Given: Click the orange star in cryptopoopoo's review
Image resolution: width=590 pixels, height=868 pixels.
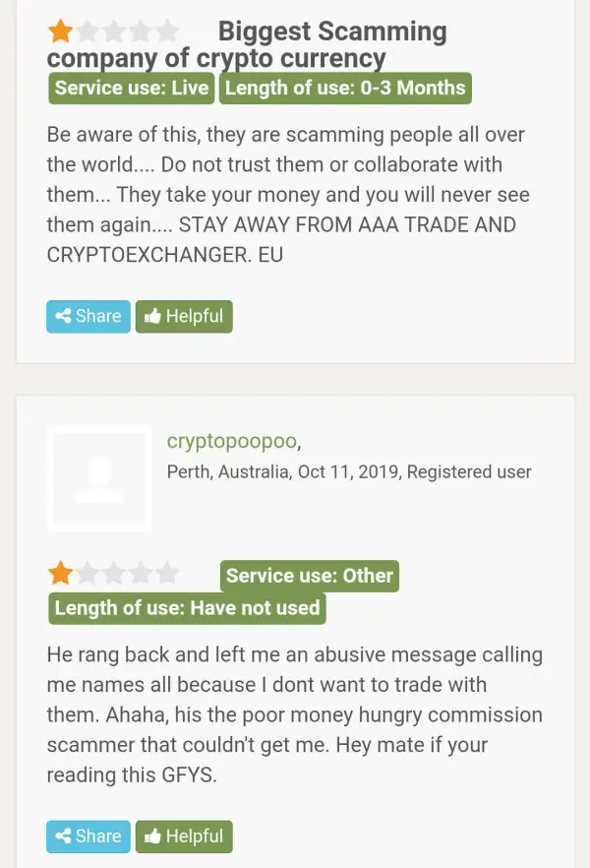Looking at the screenshot, I should (x=60, y=573).
